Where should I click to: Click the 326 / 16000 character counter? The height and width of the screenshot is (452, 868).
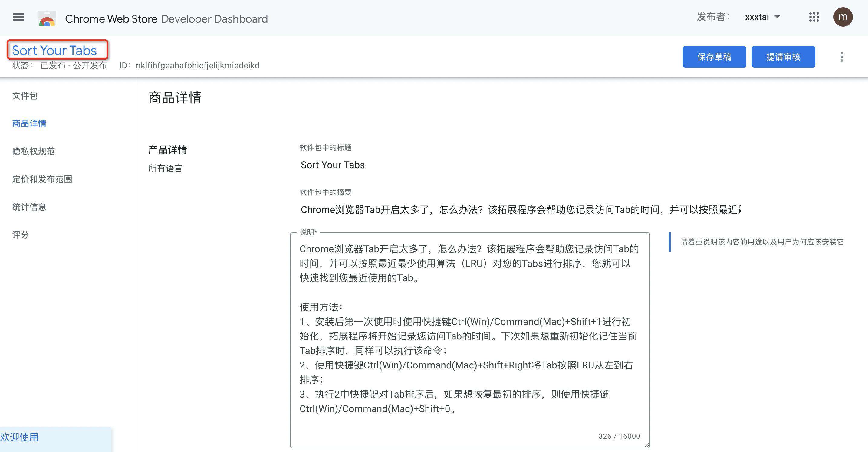tap(619, 436)
